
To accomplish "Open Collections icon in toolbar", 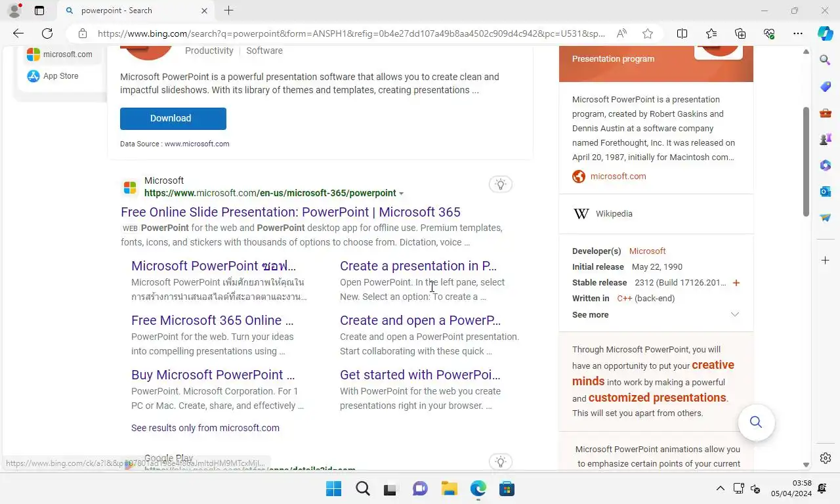I will [x=740, y=33].
